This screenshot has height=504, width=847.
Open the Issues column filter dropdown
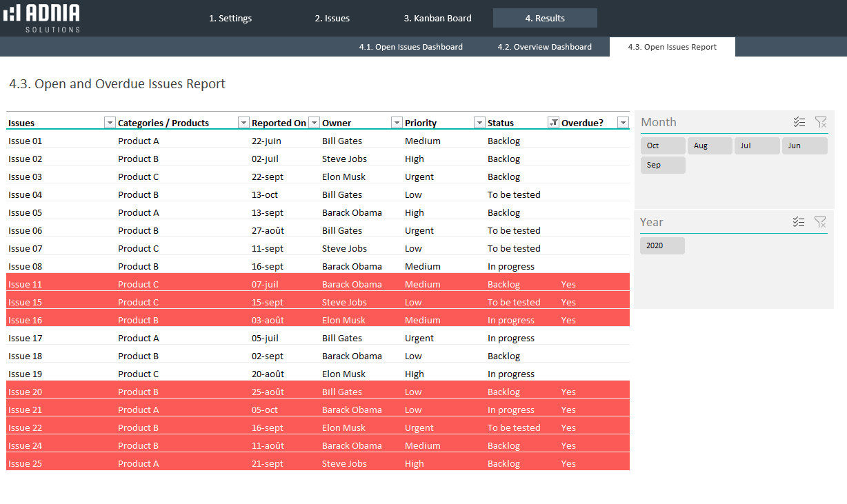(x=110, y=122)
